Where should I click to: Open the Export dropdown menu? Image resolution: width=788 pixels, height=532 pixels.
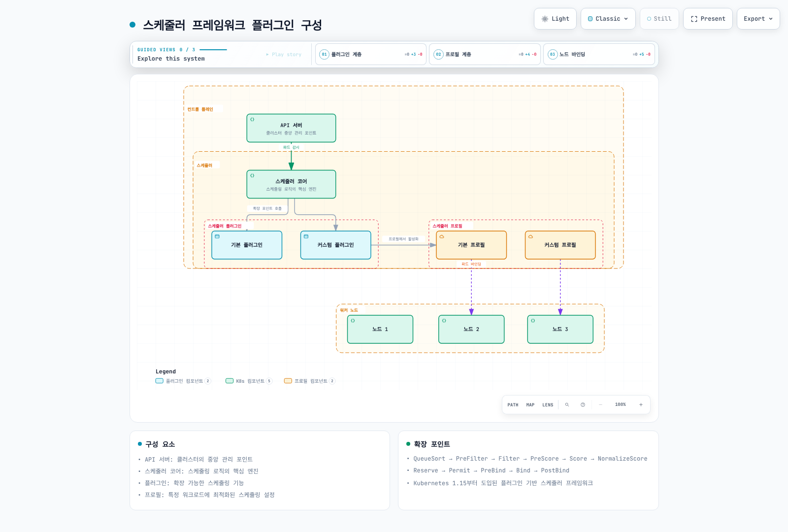coord(758,19)
